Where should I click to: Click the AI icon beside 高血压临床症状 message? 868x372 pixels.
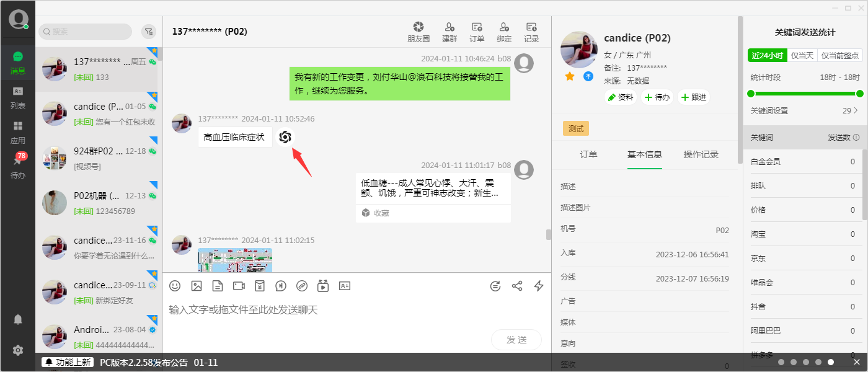(x=285, y=137)
